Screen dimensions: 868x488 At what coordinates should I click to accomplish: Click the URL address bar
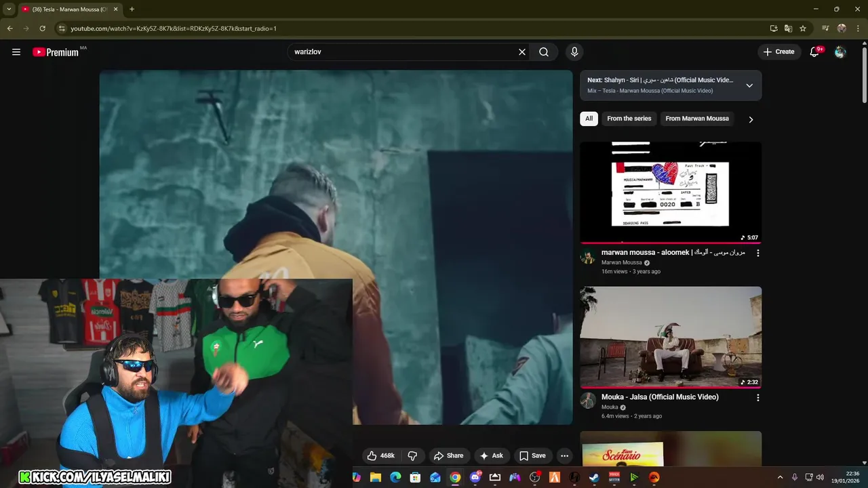(x=407, y=28)
